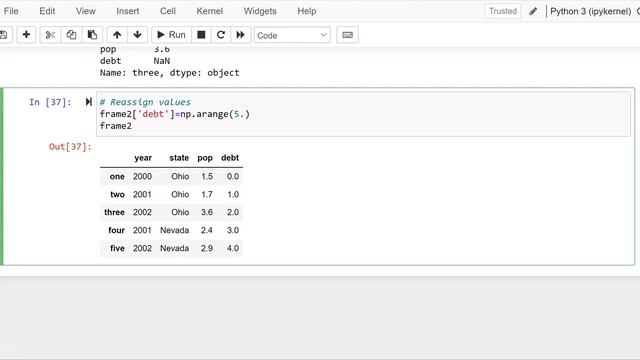640x360 pixels.
Task: Move selected cell down arrow
Action: (x=138, y=35)
